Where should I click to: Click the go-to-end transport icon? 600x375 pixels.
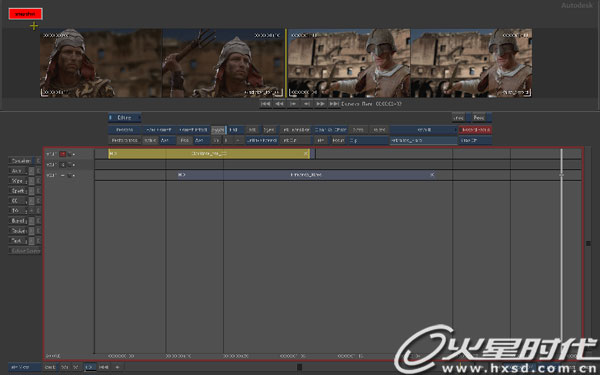point(334,104)
